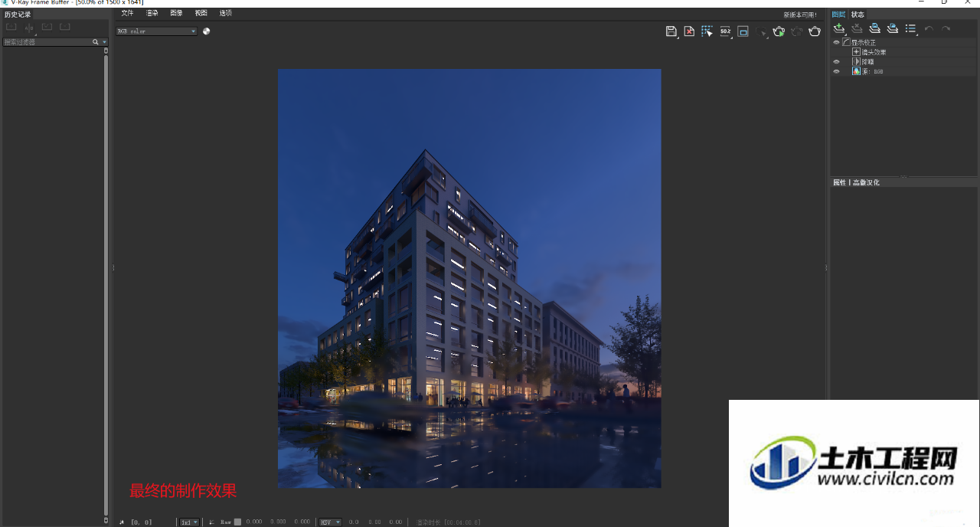Open the RGB color channel dropdown
Viewport: 980px width, 527px height.
click(x=156, y=31)
